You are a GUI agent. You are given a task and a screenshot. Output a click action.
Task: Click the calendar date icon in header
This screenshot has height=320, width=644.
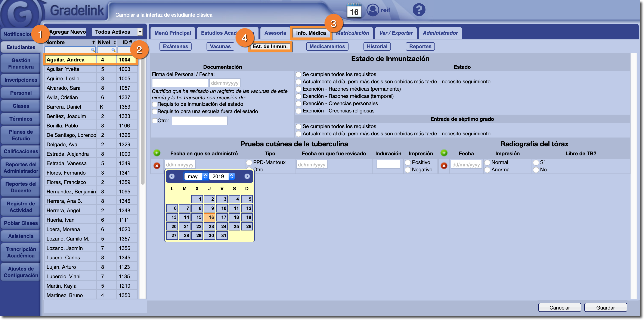pos(354,10)
